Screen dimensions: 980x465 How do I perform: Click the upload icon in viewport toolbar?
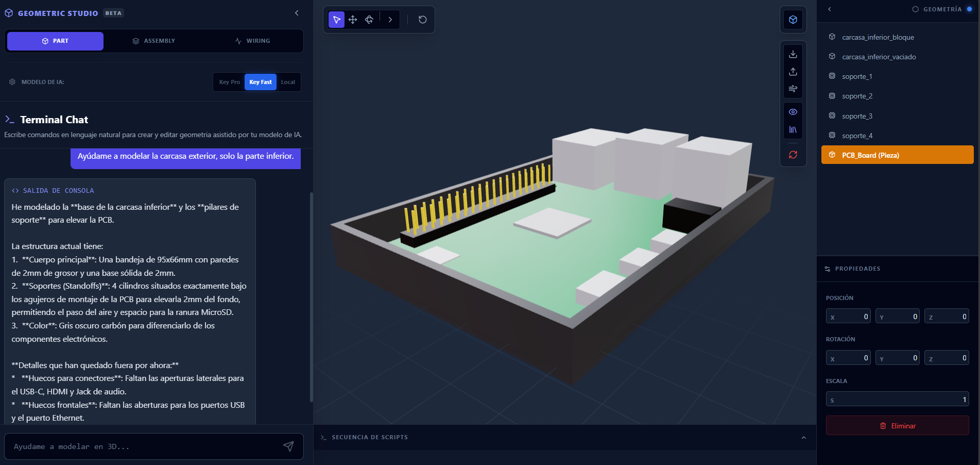(x=793, y=72)
